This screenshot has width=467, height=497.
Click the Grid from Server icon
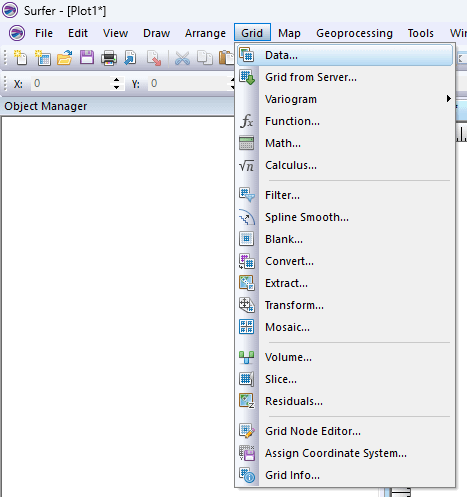pos(247,77)
